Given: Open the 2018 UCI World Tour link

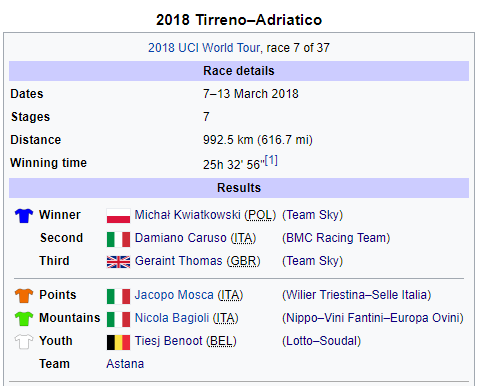Looking at the screenshot, I should click(204, 48).
